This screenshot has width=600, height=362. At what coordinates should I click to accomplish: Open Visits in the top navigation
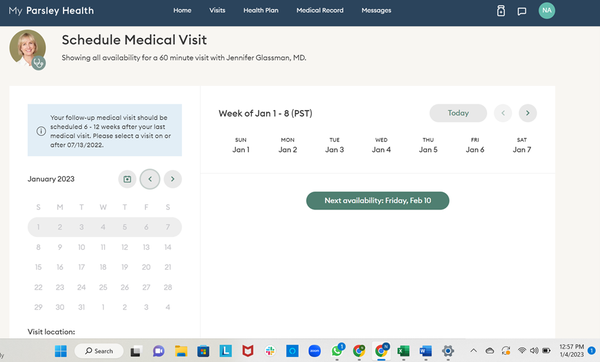pyautogui.click(x=217, y=10)
